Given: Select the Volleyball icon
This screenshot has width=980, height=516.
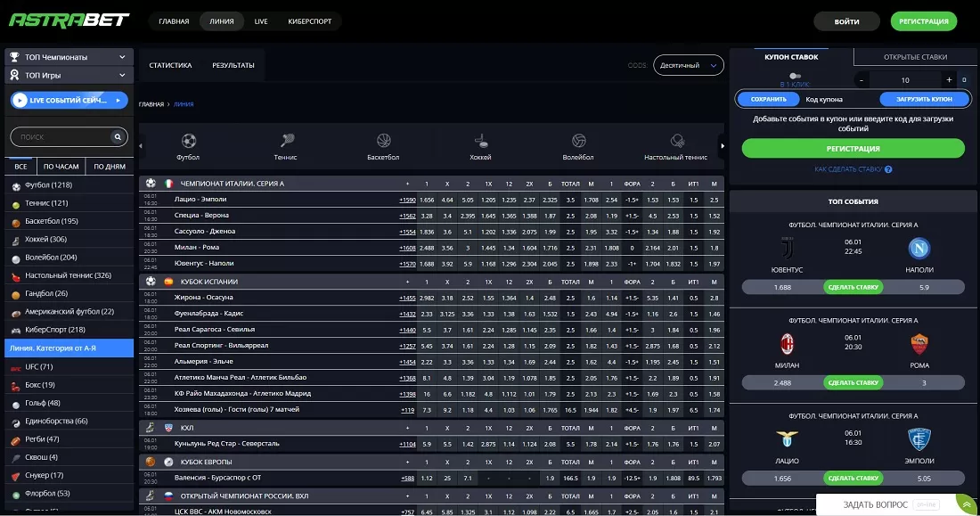Looking at the screenshot, I should pos(579,141).
